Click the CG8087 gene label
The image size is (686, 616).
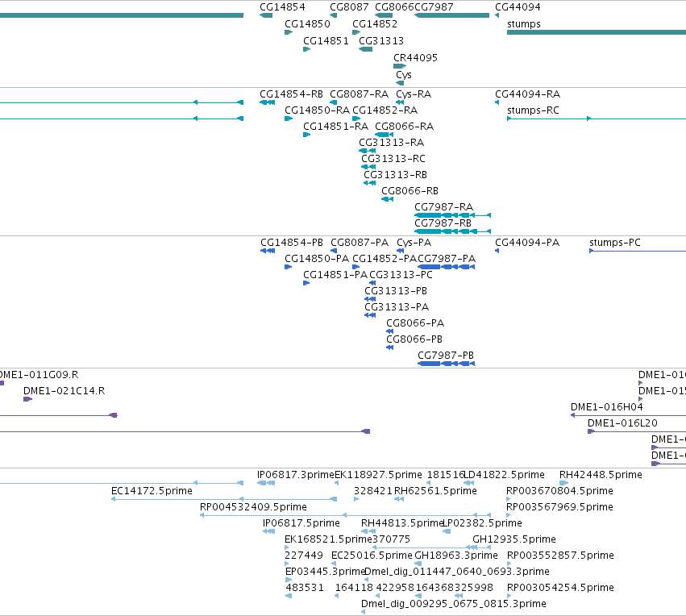point(349,7)
